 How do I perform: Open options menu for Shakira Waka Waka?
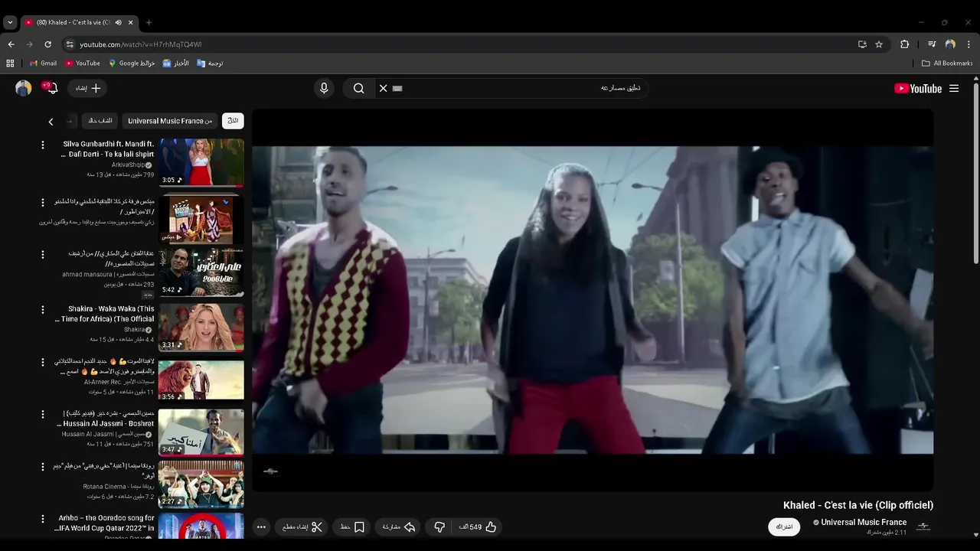coord(43,309)
